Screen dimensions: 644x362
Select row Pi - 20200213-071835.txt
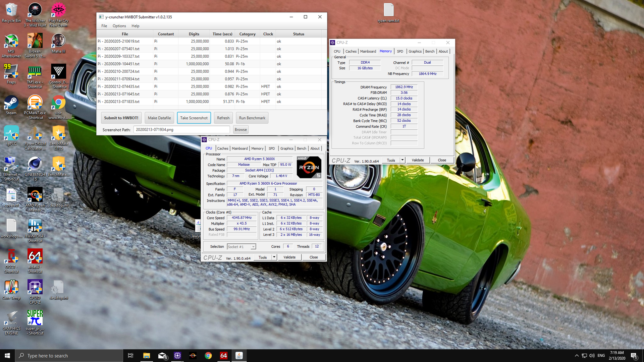(x=211, y=102)
